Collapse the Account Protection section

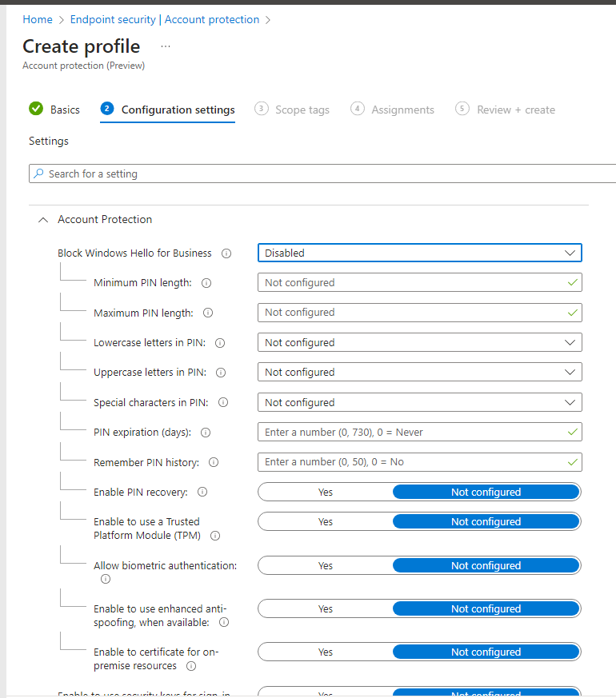click(43, 220)
